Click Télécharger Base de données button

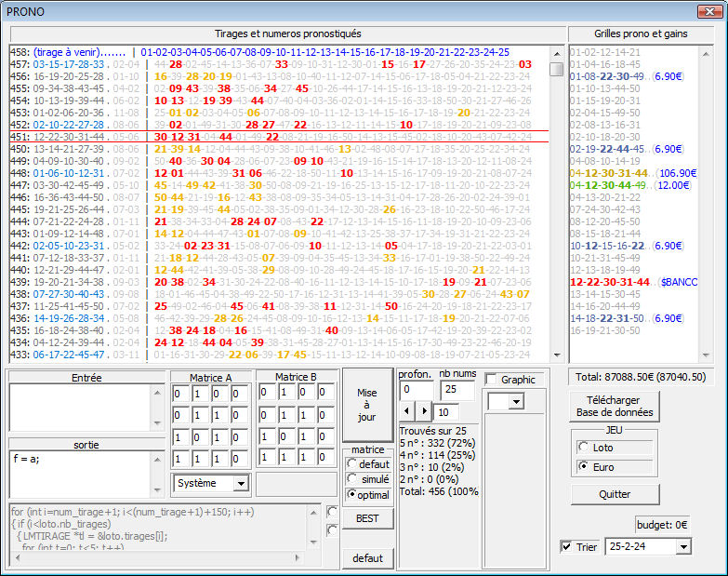tap(615, 407)
